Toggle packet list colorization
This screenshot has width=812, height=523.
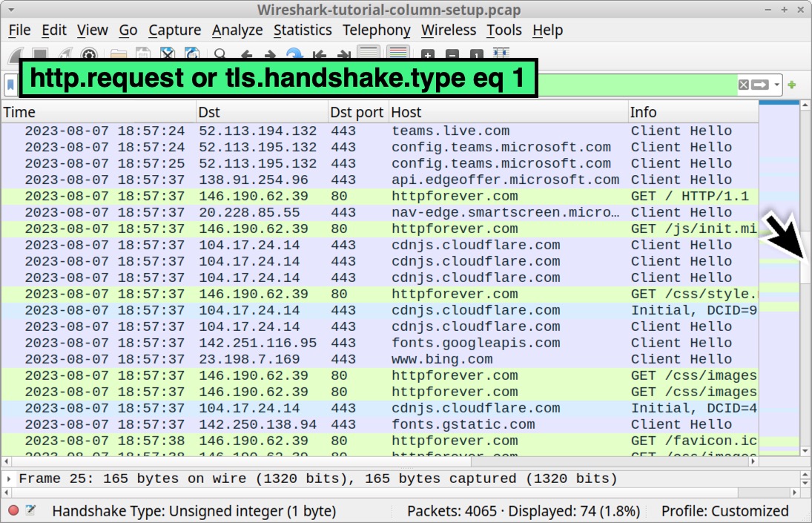(x=397, y=53)
